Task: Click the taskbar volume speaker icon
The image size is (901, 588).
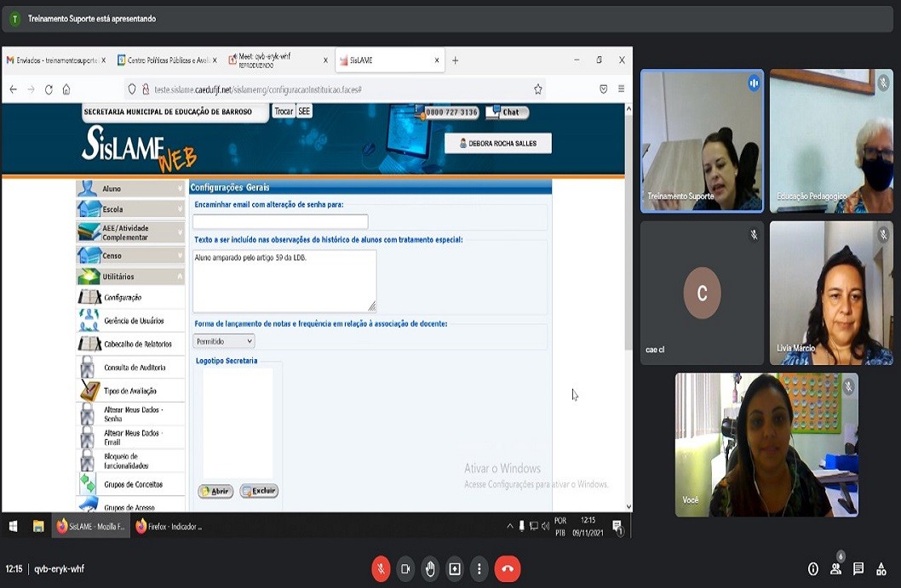Action: (x=545, y=526)
